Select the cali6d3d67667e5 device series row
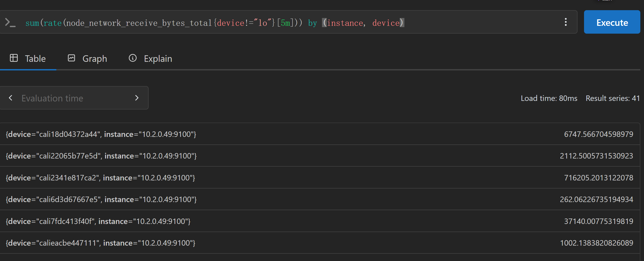 [320, 199]
